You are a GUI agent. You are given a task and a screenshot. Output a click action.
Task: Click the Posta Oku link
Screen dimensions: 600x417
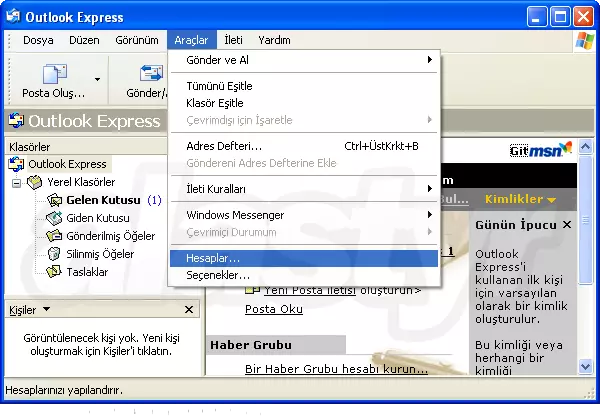(274, 309)
